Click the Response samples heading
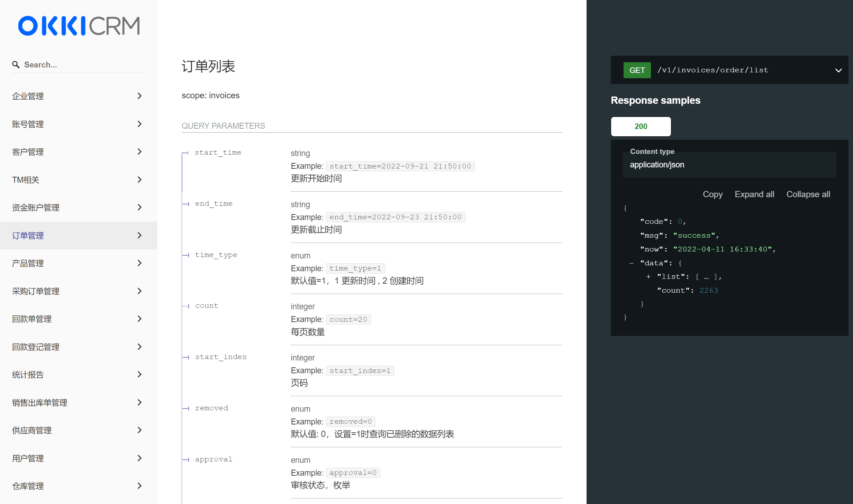Image resolution: width=853 pixels, height=504 pixels. pos(655,100)
